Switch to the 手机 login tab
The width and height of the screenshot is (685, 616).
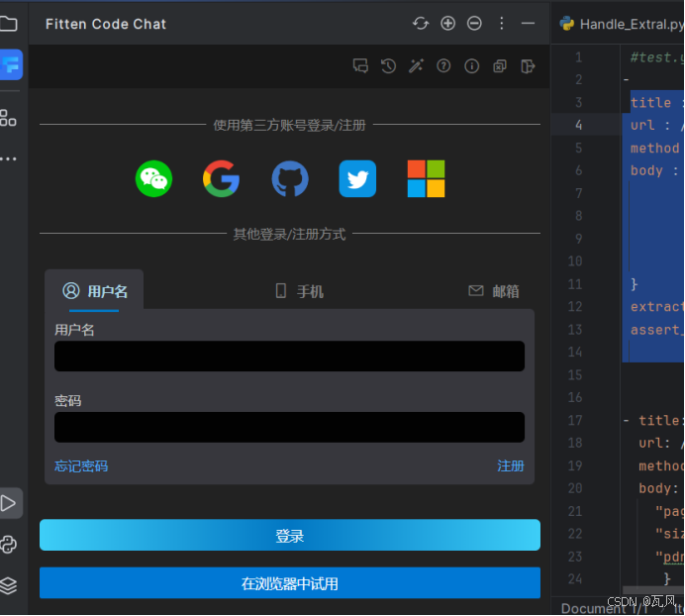tap(300, 291)
